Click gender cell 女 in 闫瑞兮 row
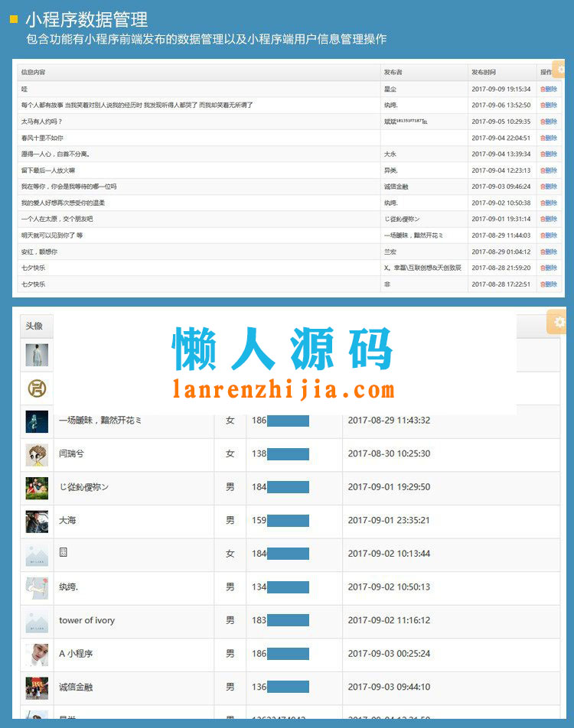 pyautogui.click(x=230, y=453)
